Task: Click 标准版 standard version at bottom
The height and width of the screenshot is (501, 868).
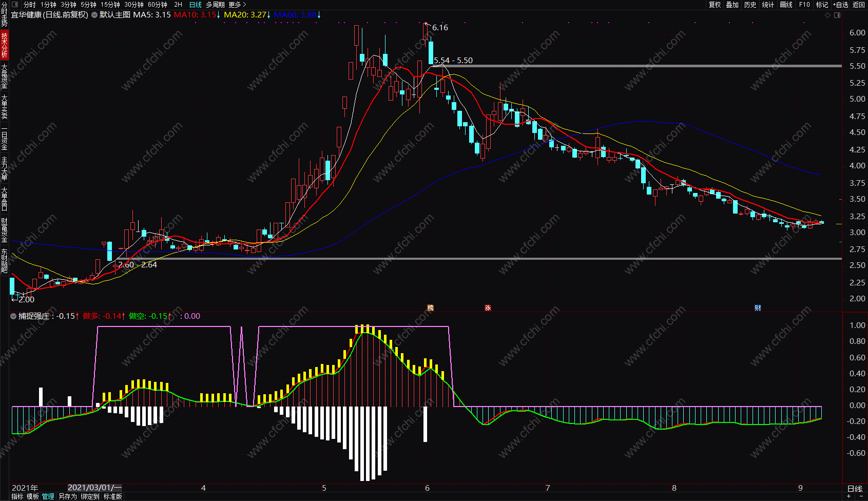Action: 113,496
